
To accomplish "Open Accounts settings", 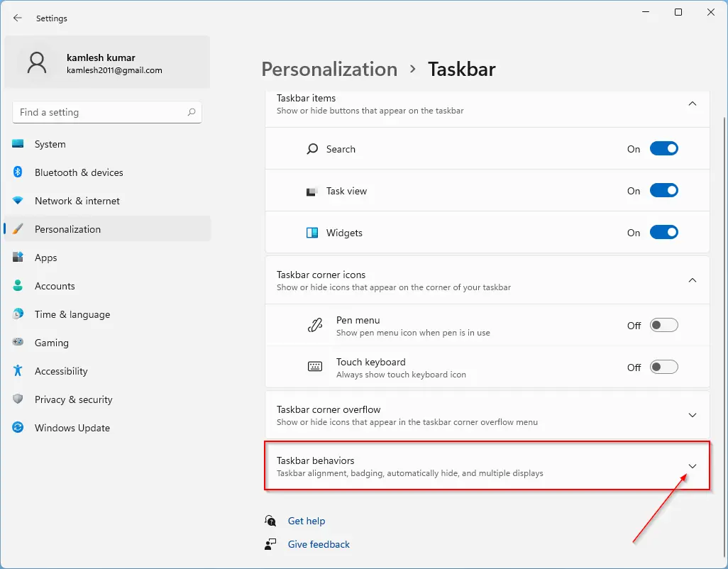I will (107, 285).
